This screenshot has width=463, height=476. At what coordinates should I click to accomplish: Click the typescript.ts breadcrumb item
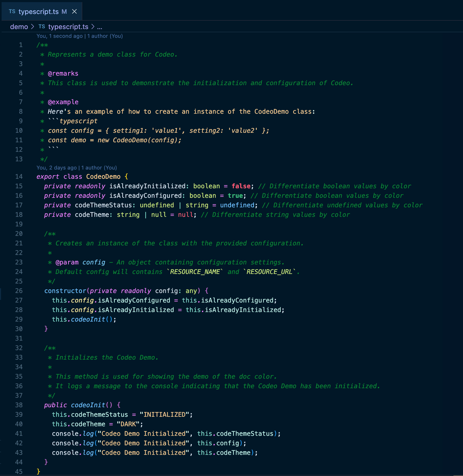pos(68,27)
